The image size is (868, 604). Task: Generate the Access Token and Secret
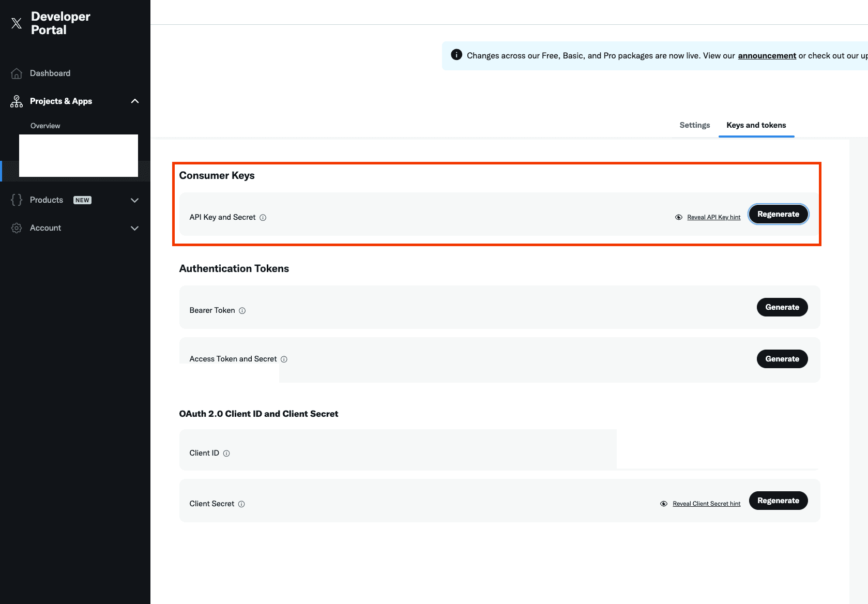tap(783, 359)
